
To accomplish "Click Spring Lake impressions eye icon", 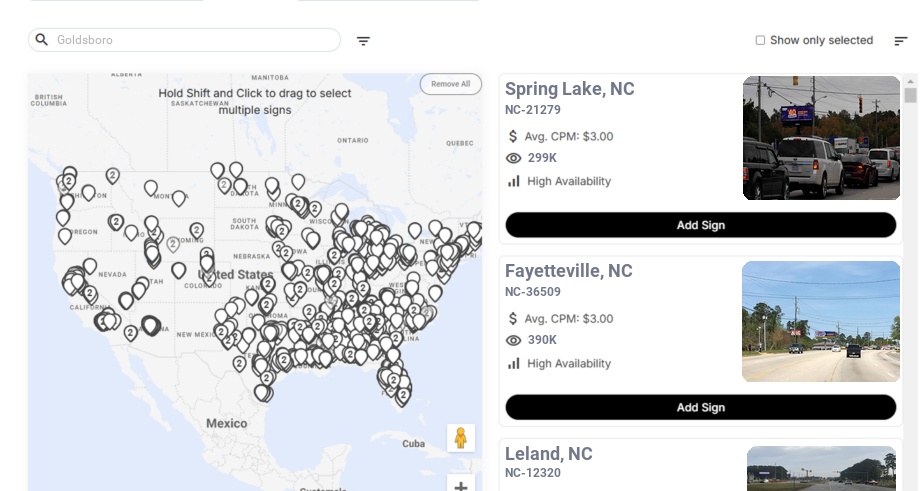I will pos(514,158).
